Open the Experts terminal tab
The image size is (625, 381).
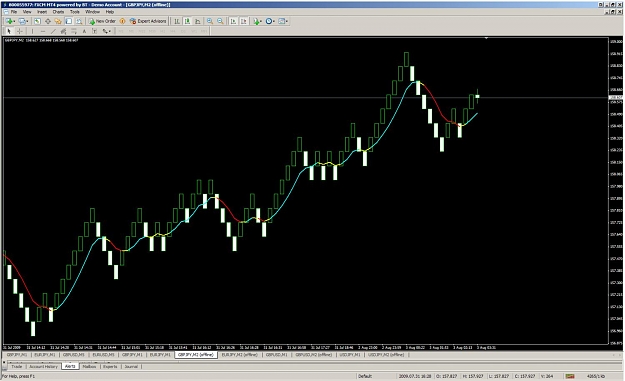point(110,366)
